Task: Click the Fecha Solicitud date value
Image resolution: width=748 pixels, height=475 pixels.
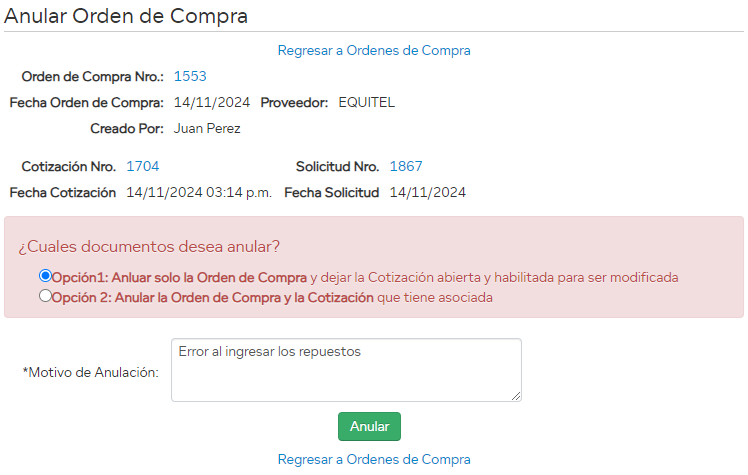Action: [427, 192]
